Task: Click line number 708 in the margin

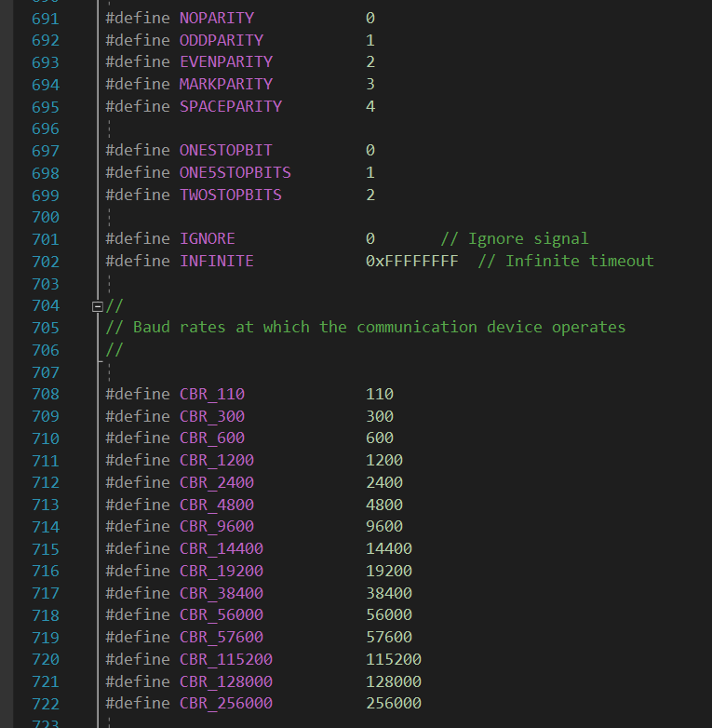Action: coord(46,394)
